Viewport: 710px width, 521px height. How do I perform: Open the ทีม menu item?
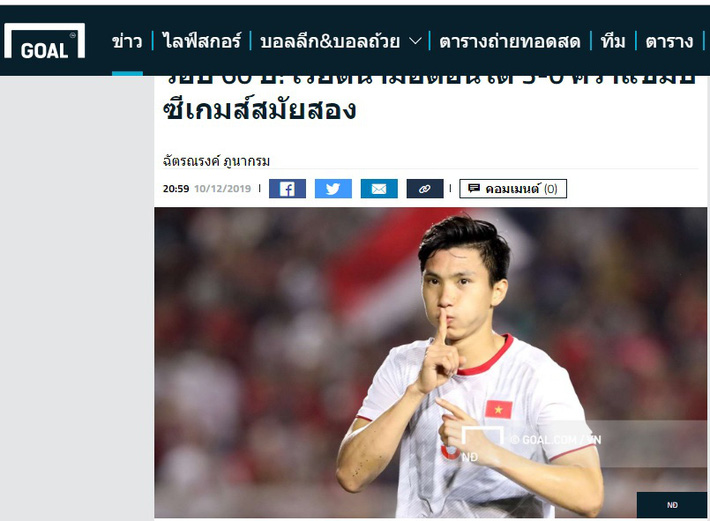(613, 41)
